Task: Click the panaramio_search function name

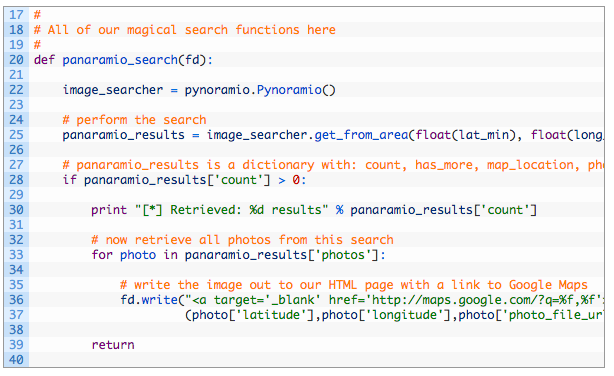Action: (x=120, y=60)
